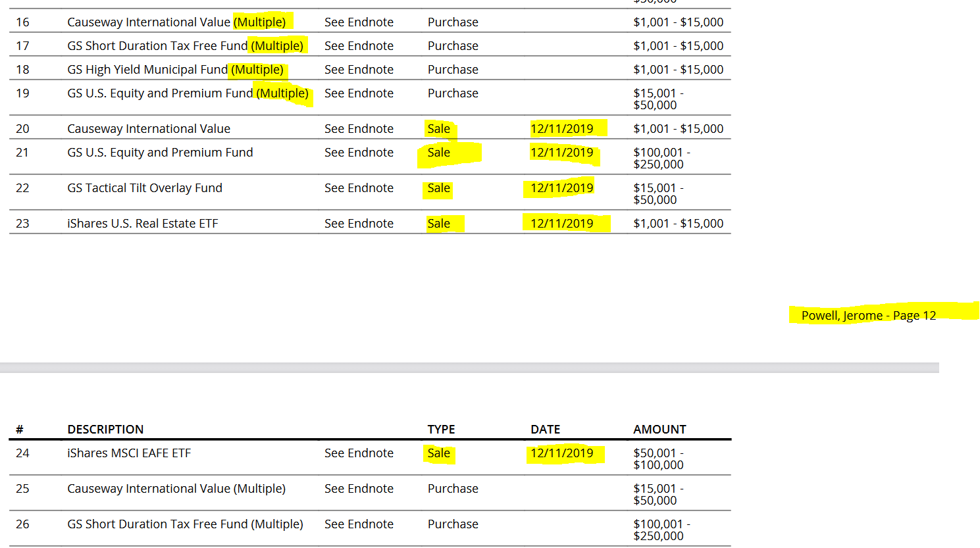Image resolution: width=980 pixels, height=548 pixels.
Task: Click 'GS Short Duration Tax Free Fund (Multiple)' in row 26
Action: 185,524
